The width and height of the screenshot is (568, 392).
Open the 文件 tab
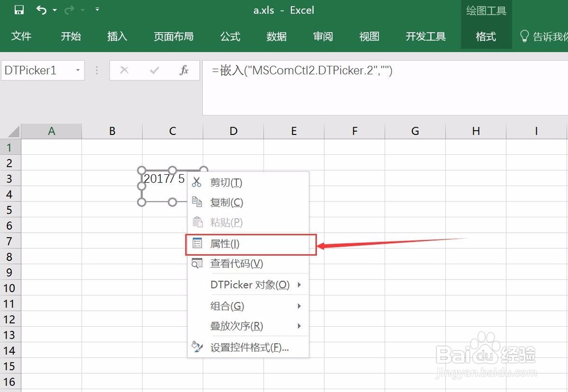pyautogui.click(x=21, y=36)
